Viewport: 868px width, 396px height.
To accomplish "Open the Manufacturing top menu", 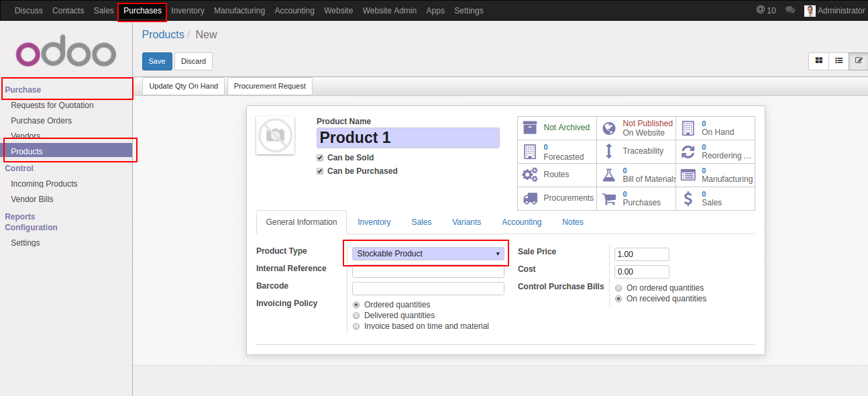I will (239, 11).
